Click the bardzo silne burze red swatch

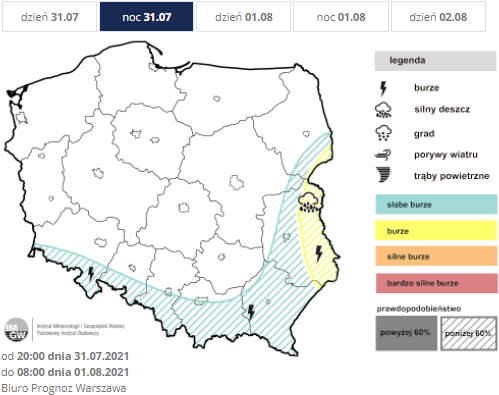coord(437,283)
